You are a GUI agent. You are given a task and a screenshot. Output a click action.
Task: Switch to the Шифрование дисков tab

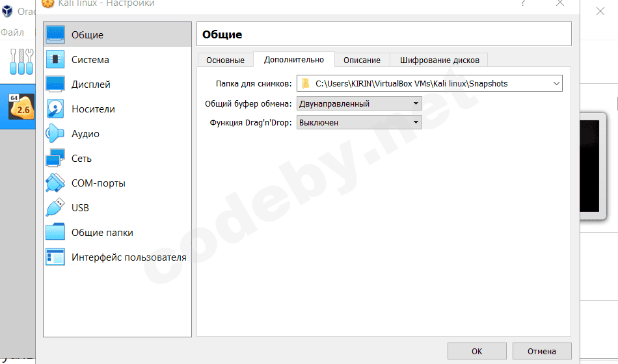coord(440,60)
